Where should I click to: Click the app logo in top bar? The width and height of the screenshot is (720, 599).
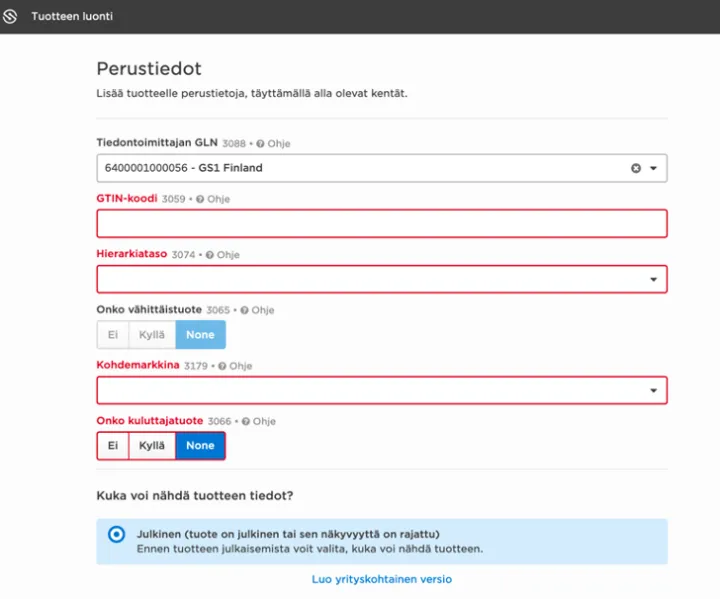[11, 17]
